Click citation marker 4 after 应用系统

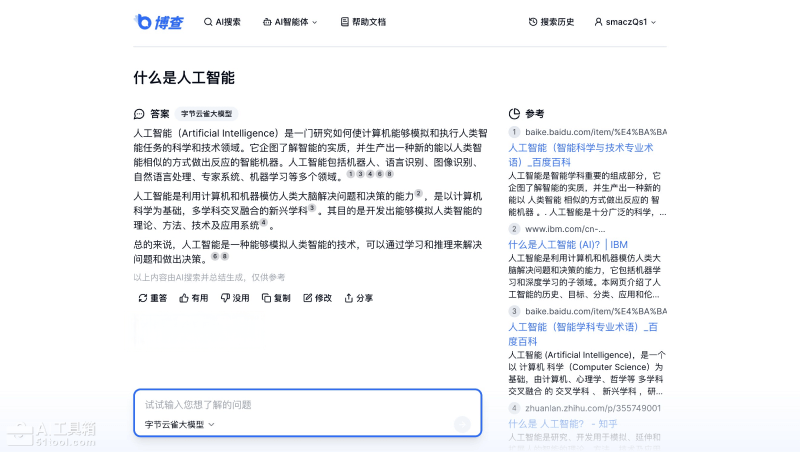tap(263, 224)
